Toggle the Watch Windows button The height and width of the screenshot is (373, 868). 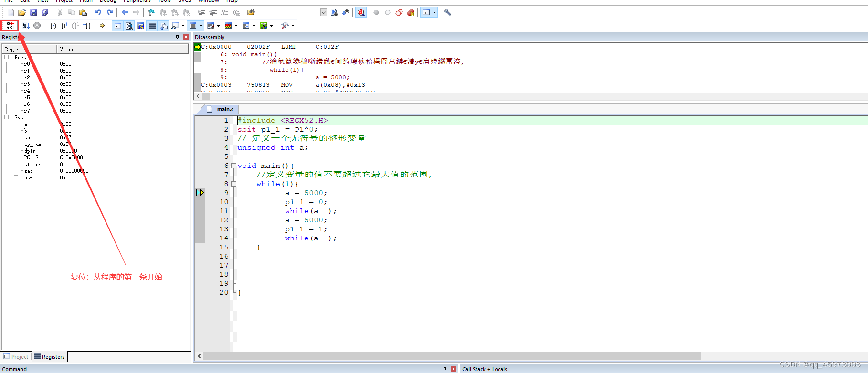coord(175,26)
